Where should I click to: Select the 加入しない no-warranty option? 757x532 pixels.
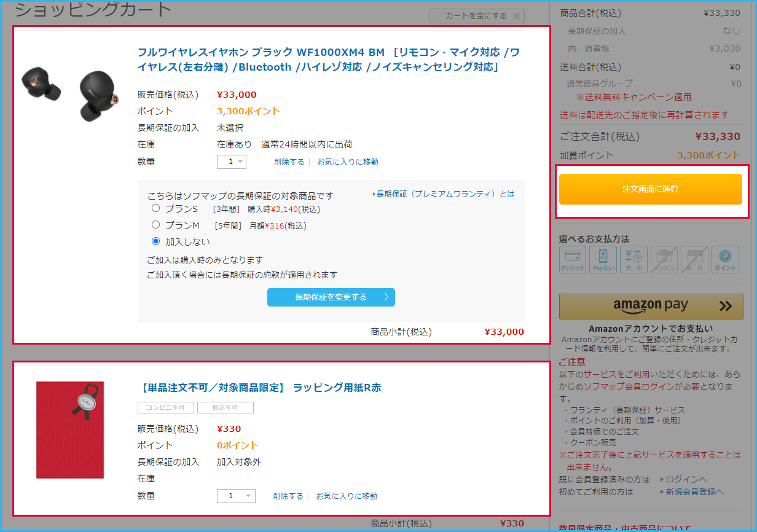(155, 241)
